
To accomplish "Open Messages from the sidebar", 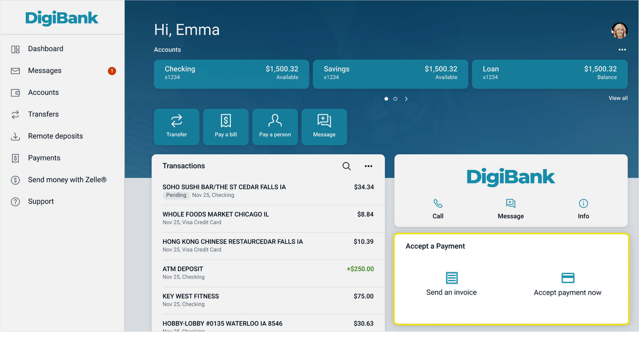I will (x=45, y=70).
